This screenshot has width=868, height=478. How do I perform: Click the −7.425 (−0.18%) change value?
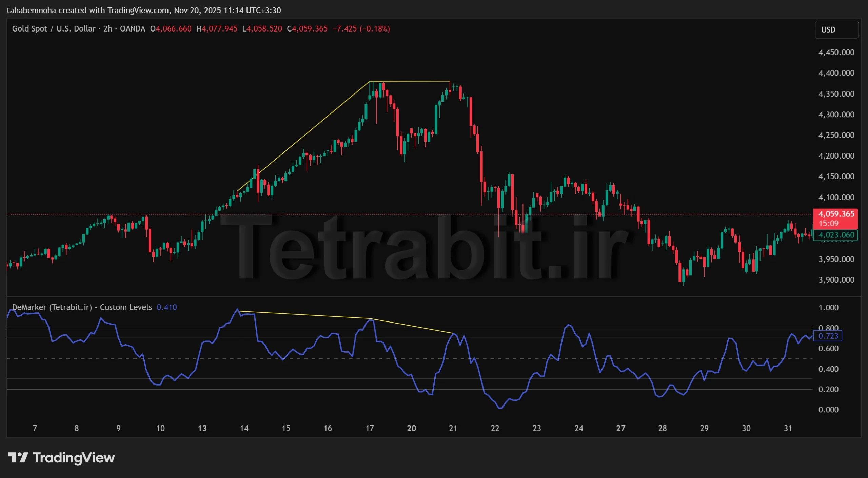tap(361, 29)
